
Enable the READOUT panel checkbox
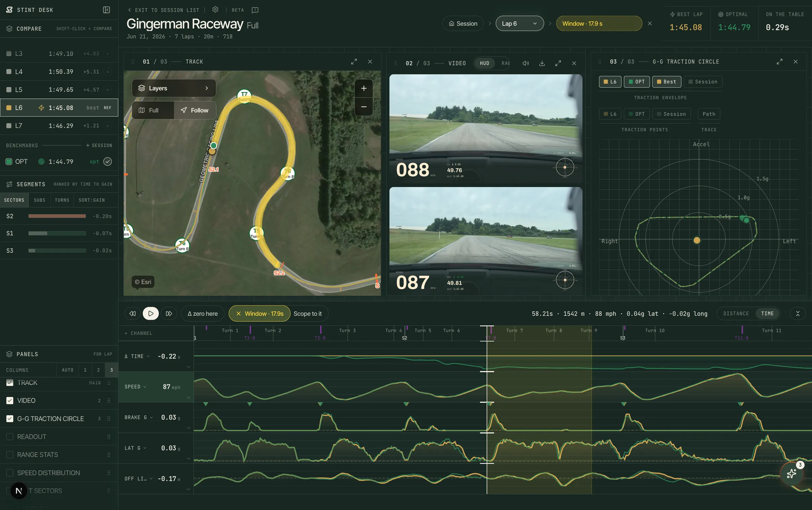point(10,437)
